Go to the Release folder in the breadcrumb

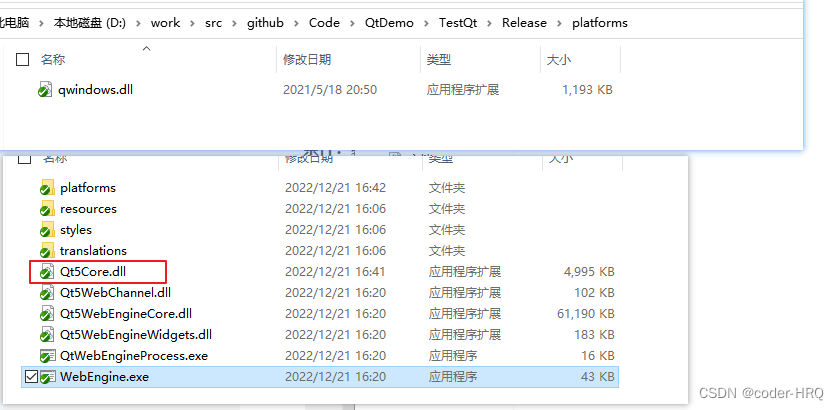coord(524,23)
